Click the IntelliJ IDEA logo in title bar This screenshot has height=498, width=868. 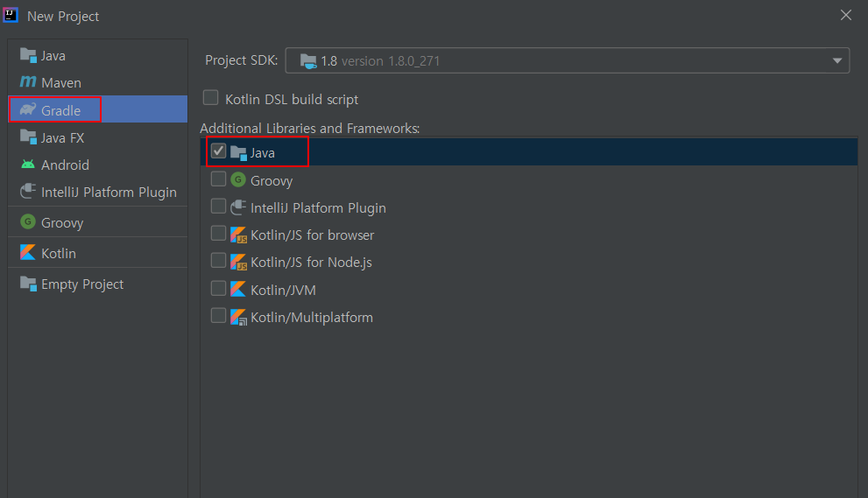point(11,15)
